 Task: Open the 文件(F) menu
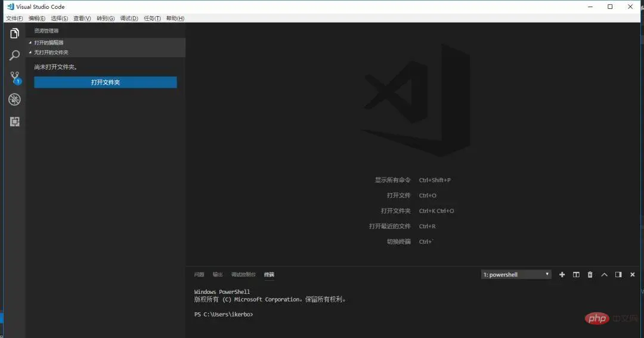[x=14, y=18]
